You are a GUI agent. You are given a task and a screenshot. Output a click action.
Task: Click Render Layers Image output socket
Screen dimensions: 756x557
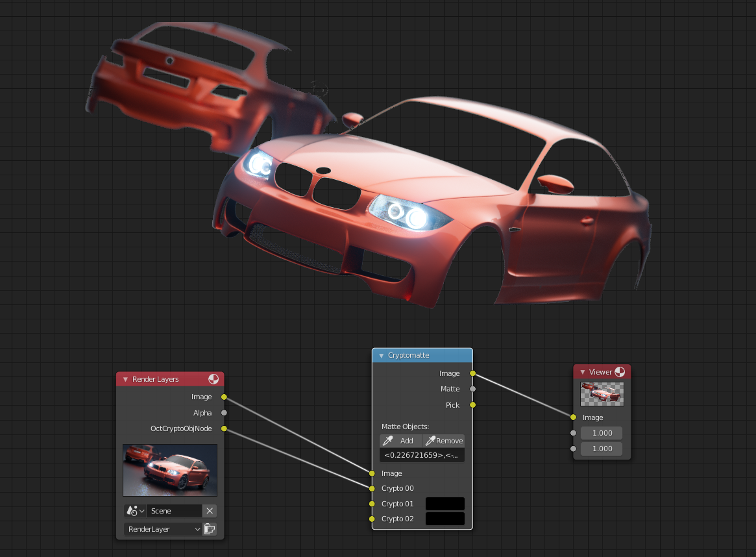coord(224,397)
